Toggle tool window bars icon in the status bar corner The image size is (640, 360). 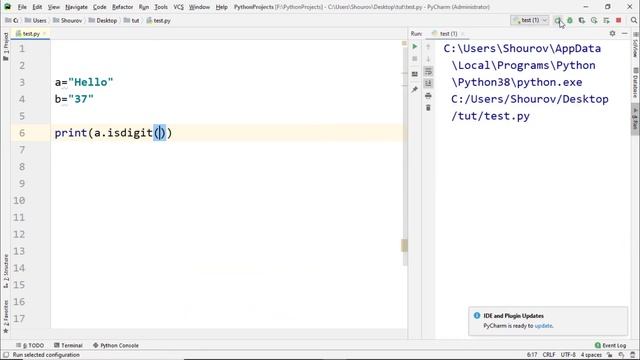click(6, 355)
